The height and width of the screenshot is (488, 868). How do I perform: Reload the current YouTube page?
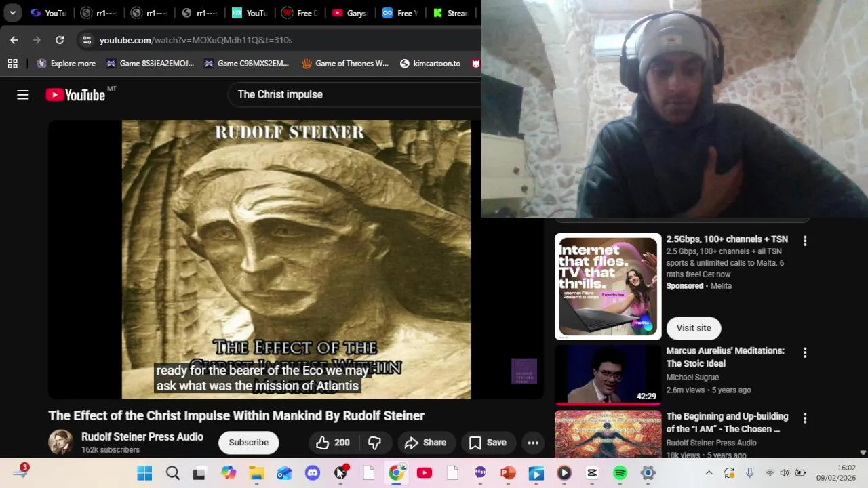pyautogui.click(x=60, y=40)
